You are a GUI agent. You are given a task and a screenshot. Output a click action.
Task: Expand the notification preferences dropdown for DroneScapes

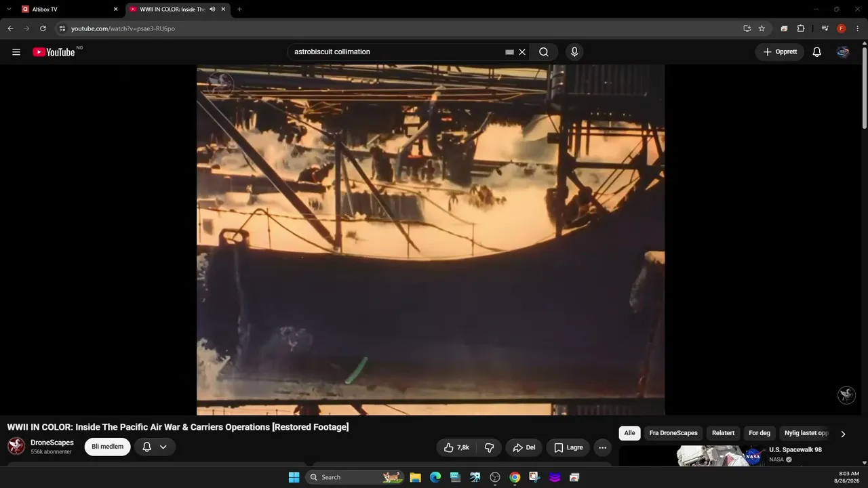pyautogui.click(x=163, y=447)
